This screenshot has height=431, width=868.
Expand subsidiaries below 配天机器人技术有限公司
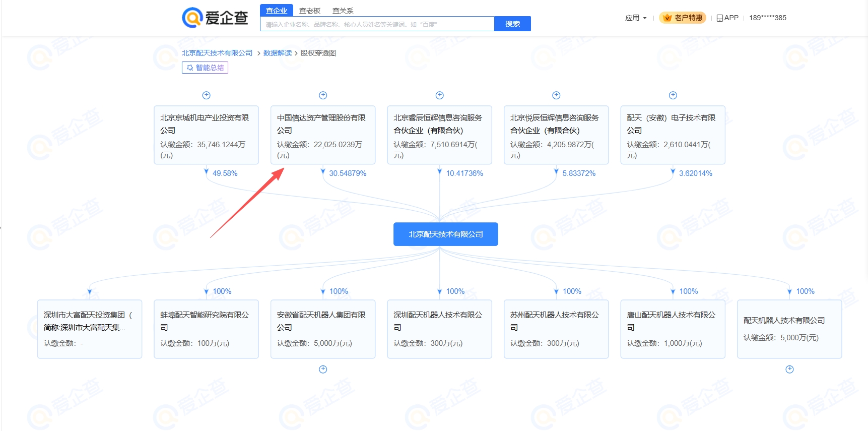(789, 370)
